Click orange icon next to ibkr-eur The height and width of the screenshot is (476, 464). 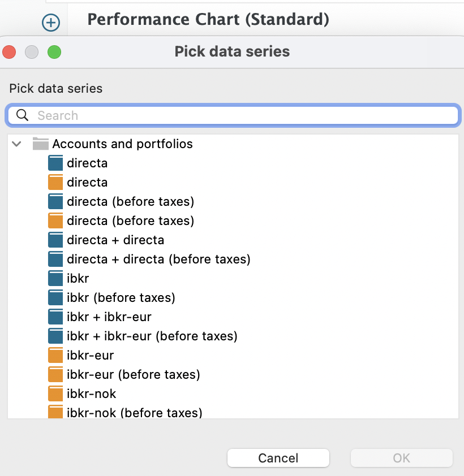pyautogui.click(x=55, y=356)
